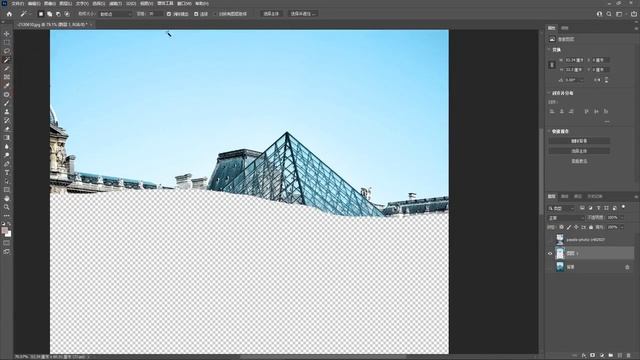The height and width of the screenshot is (360, 640).
Task: Toggle Anti-alias checkbox in options bar
Action: pos(169,14)
